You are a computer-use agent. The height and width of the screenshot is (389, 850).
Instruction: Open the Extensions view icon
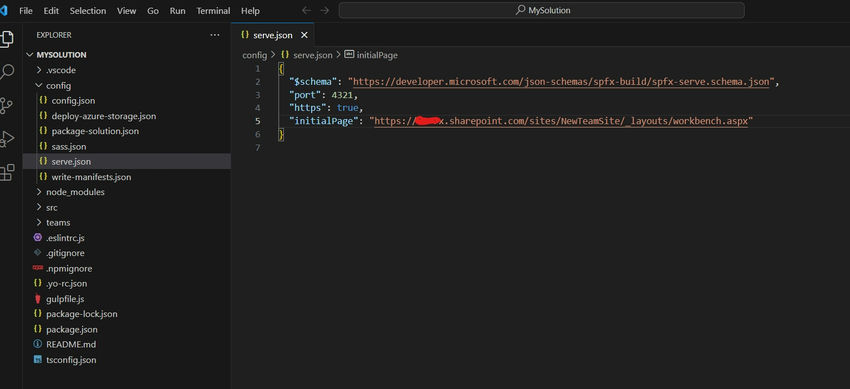pos(7,172)
